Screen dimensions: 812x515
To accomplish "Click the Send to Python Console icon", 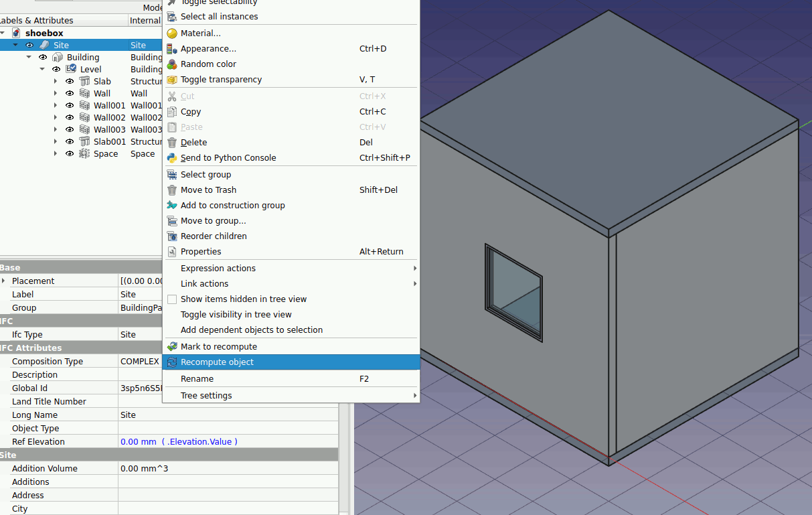I will tap(172, 158).
